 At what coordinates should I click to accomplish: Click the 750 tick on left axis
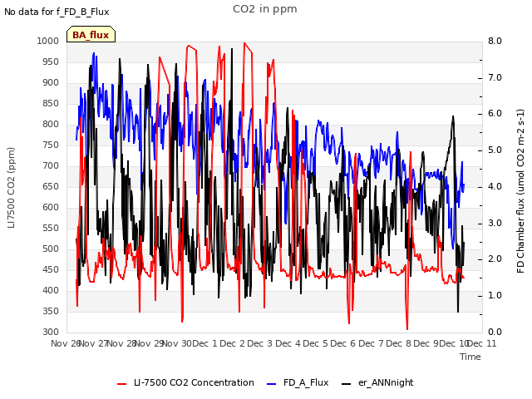51,145
